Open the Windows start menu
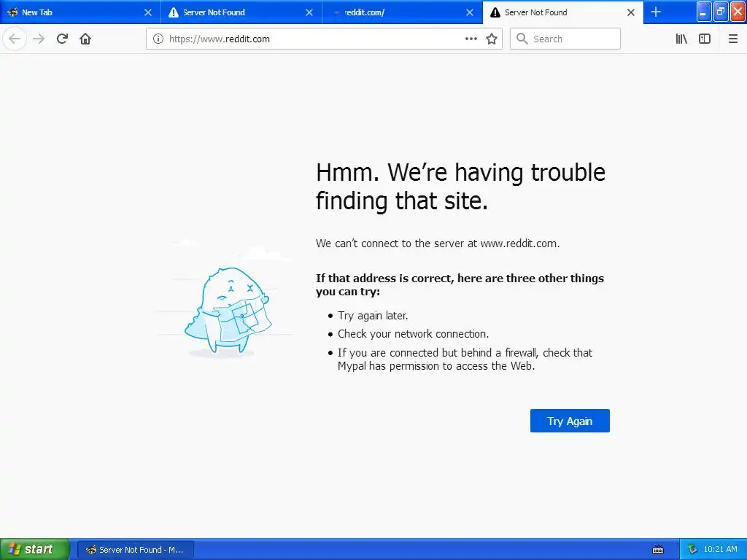The width and height of the screenshot is (747, 560). [x=35, y=549]
